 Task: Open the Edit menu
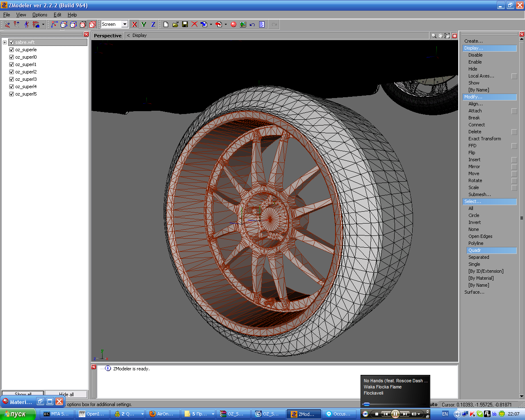point(57,15)
